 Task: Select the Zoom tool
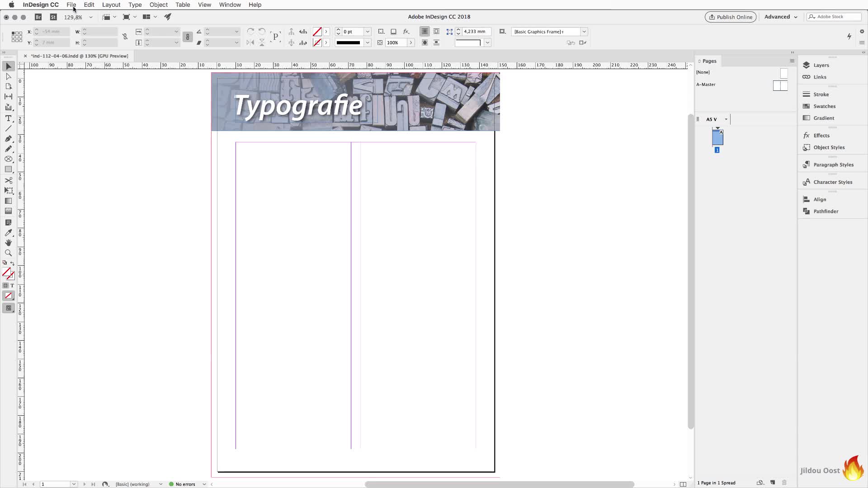click(x=8, y=253)
